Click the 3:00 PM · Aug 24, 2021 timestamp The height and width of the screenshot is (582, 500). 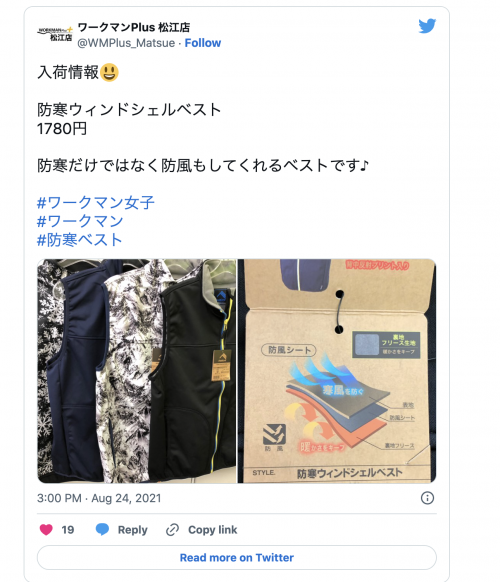click(99, 498)
